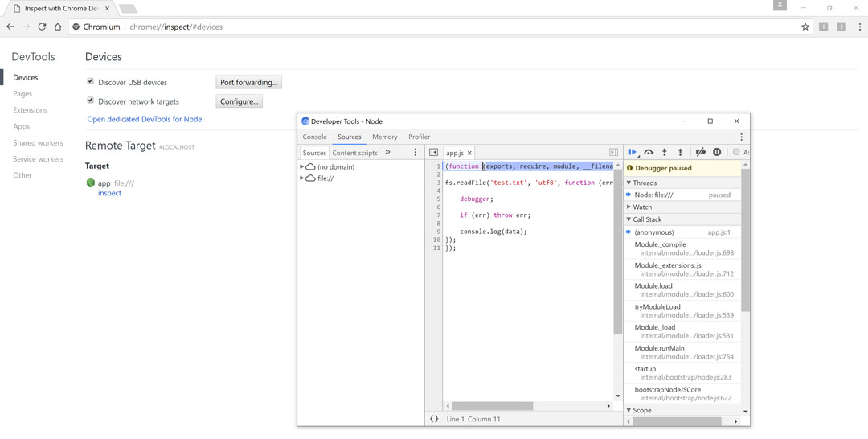The image size is (868, 439).
Task: Select the Module._compile stack frame
Action: pyautogui.click(x=682, y=248)
